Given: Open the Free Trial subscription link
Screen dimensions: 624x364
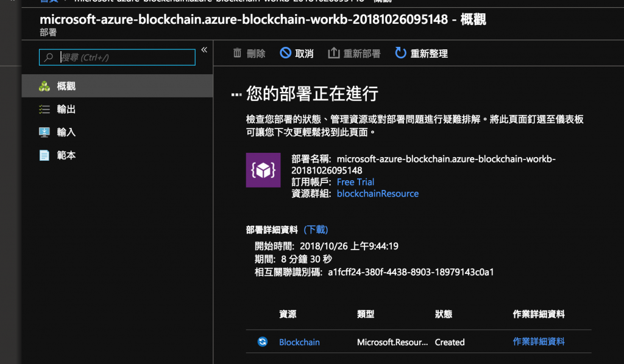Looking at the screenshot, I should [x=355, y=182].
